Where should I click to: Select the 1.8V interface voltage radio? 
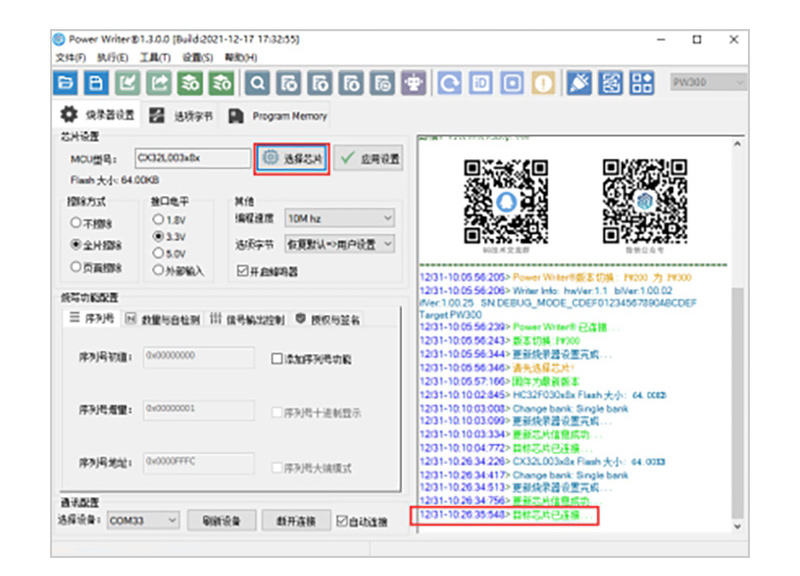[157, 219]
